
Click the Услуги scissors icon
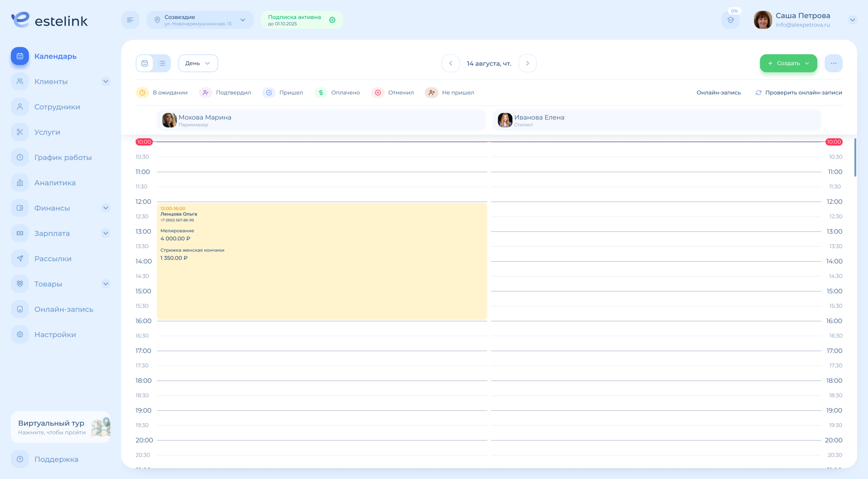[20, 132]
